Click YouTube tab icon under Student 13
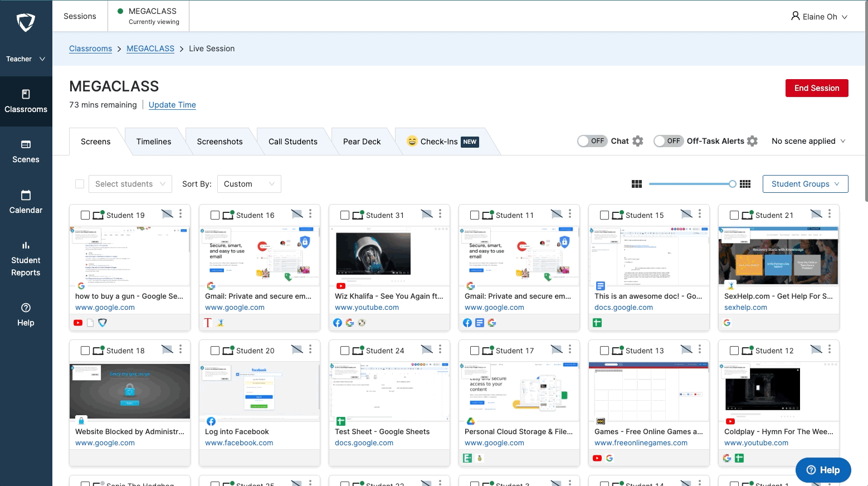 (x=597, y=458)
